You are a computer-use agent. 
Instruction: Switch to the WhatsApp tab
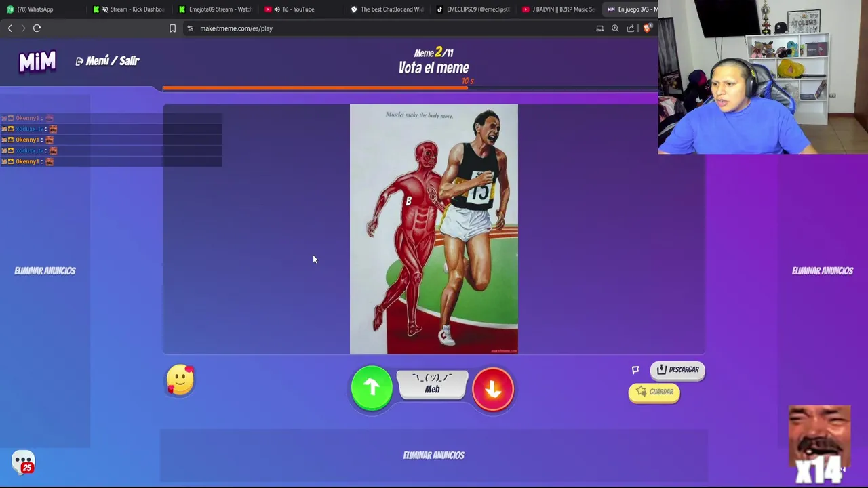[x=43, y=9]
